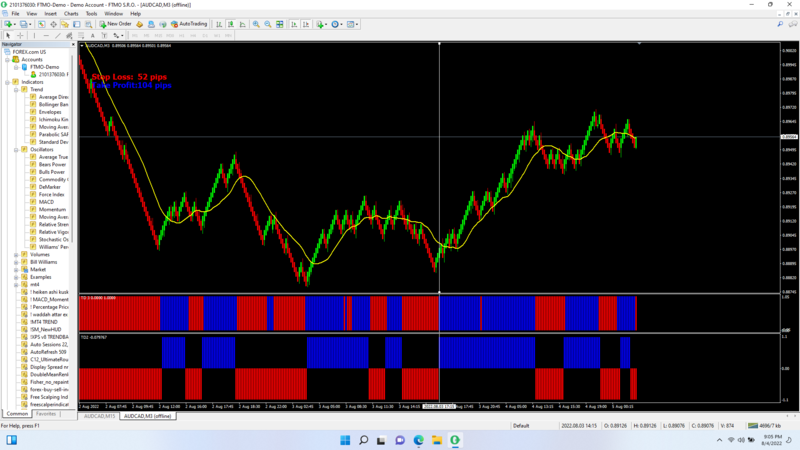Open the periodicity clock dropdown icon
This screenshot has width=800, height=450.
(x=335, y=24)
